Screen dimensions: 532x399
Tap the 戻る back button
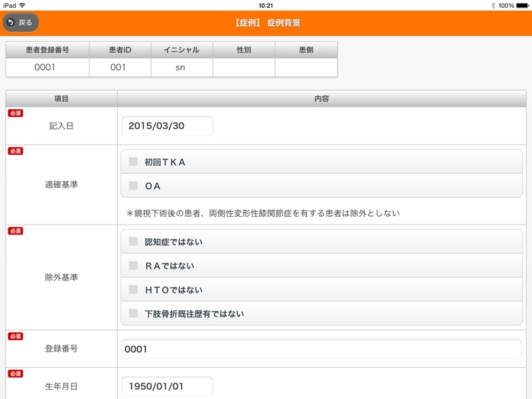[21, 23]
